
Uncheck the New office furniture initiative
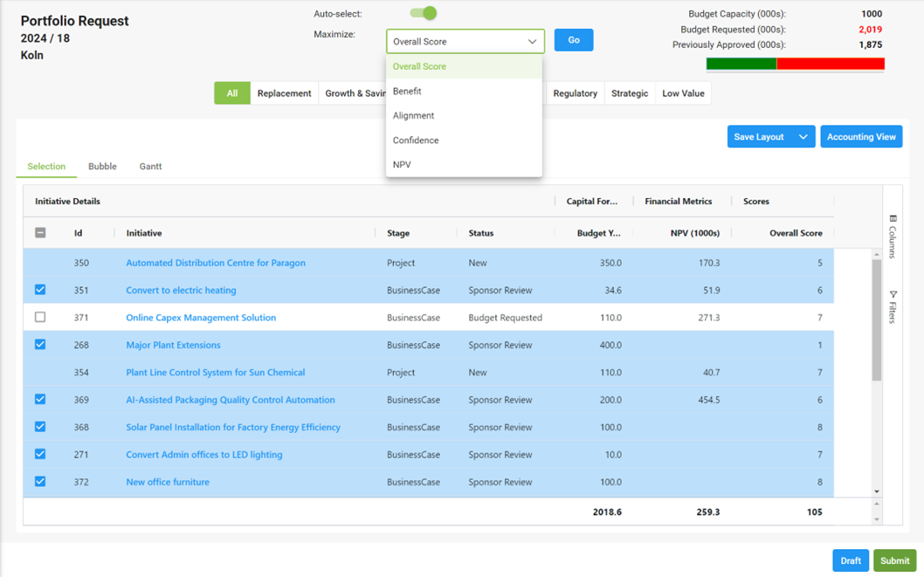(x=40, y=482)
